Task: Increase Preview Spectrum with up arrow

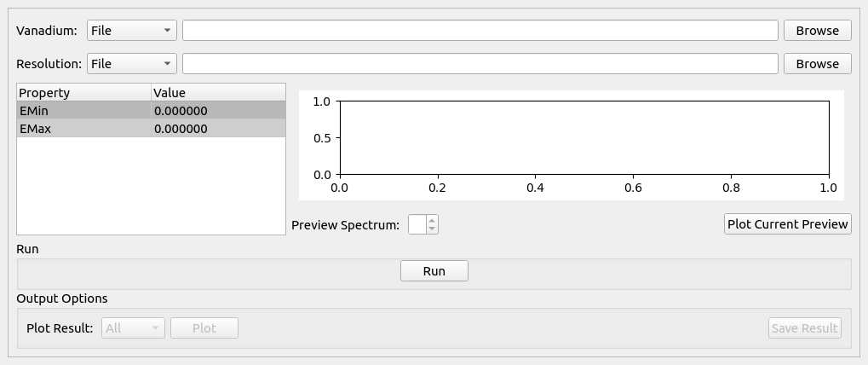Action: (x=432, y=220)
